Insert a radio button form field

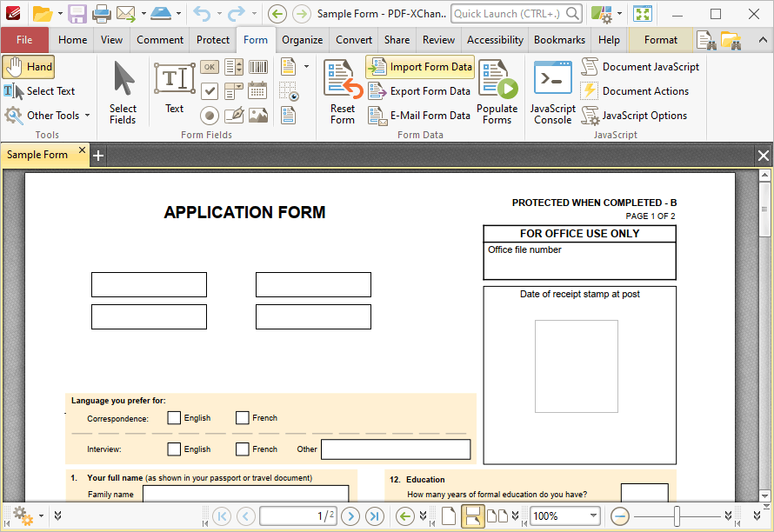tap(210, 116)
